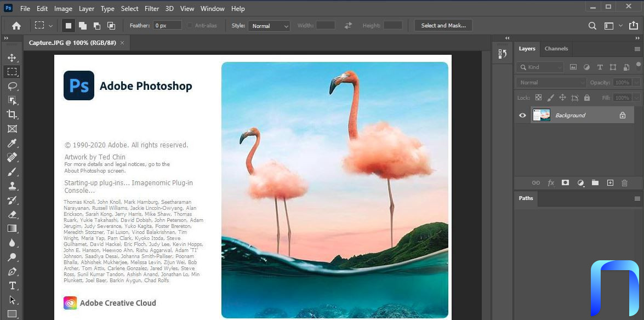Select the Gradient tool
644x320 pixels.
tap(12, 229)
